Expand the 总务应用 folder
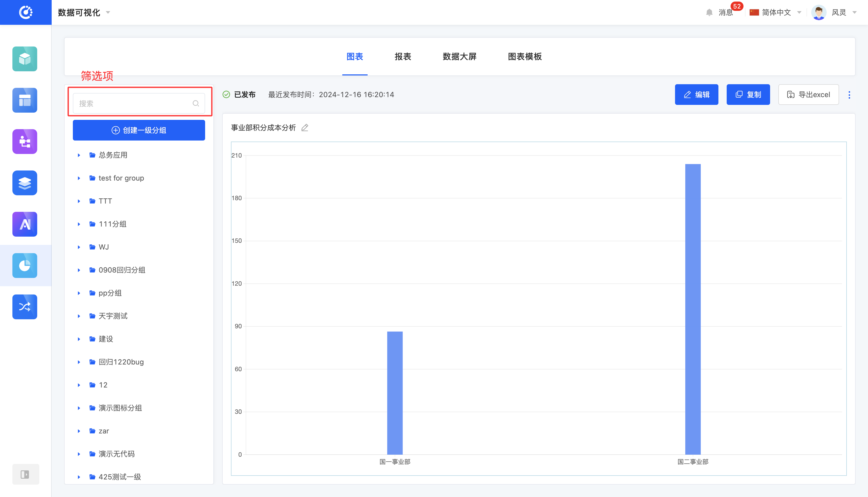The height and width of the screenshot is (497, 868). click(x=79, y=155)
